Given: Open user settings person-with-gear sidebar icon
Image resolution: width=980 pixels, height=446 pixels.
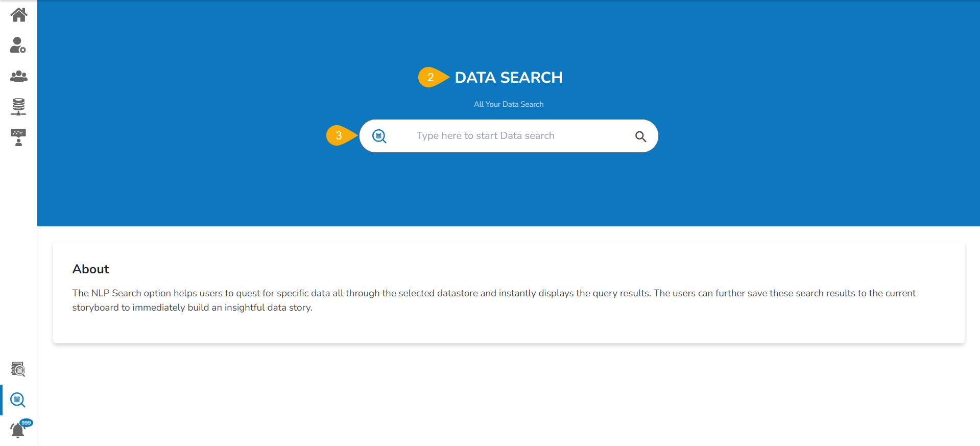Looking at the screenshot, I should click(x=18, y=45).
